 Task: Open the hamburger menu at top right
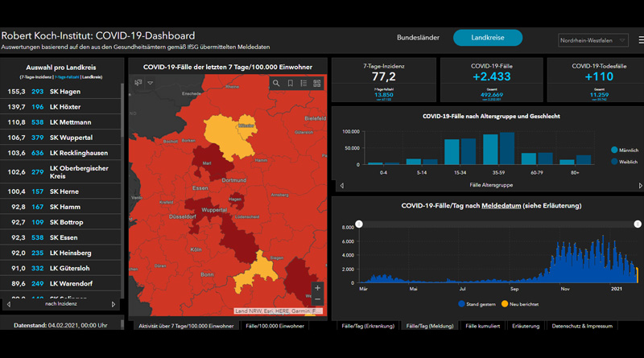click(x=641, y=40)
